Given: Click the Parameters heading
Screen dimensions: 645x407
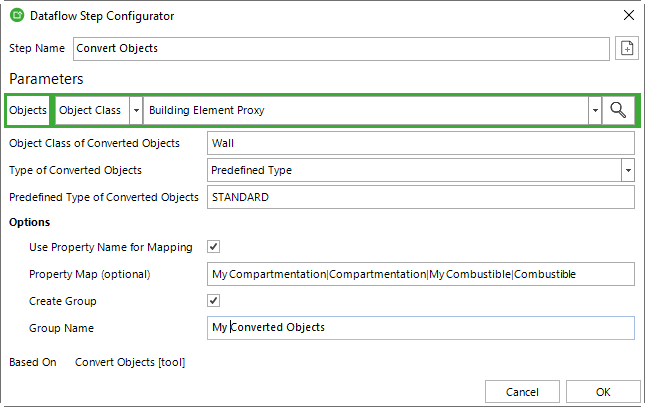Looking at the screenshot, I should (46, 79).
